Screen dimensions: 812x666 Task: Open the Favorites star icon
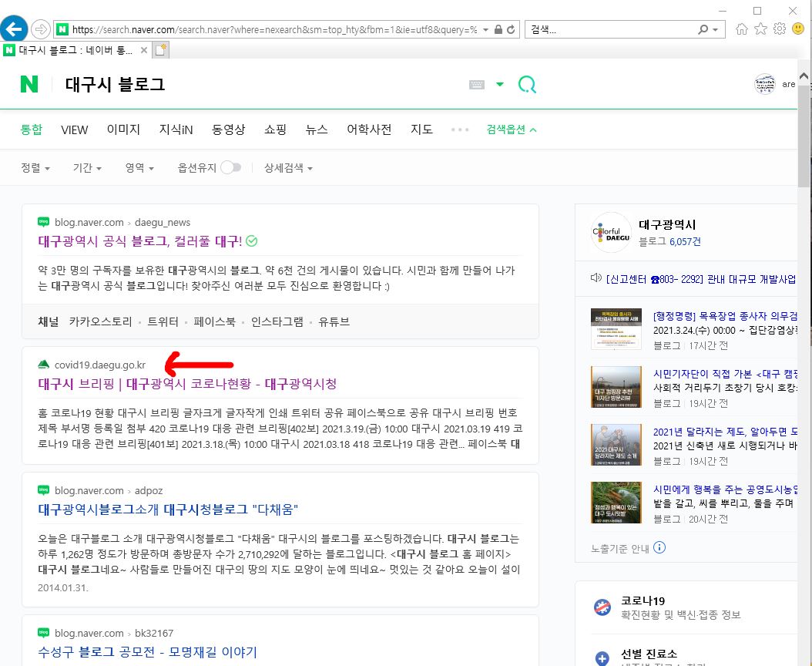[760, 29]
